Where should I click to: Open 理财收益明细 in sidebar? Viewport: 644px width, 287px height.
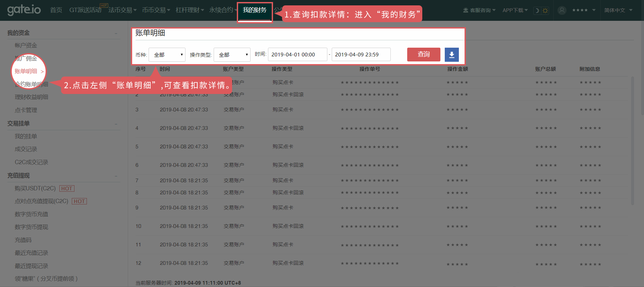click(x=32, y=97)
